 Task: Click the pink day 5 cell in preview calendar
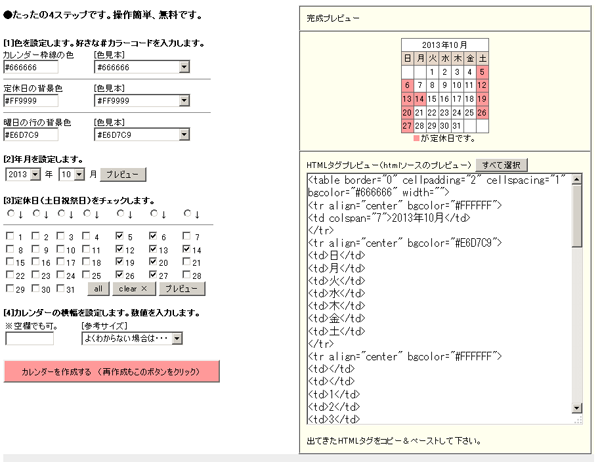pos(482,72)
